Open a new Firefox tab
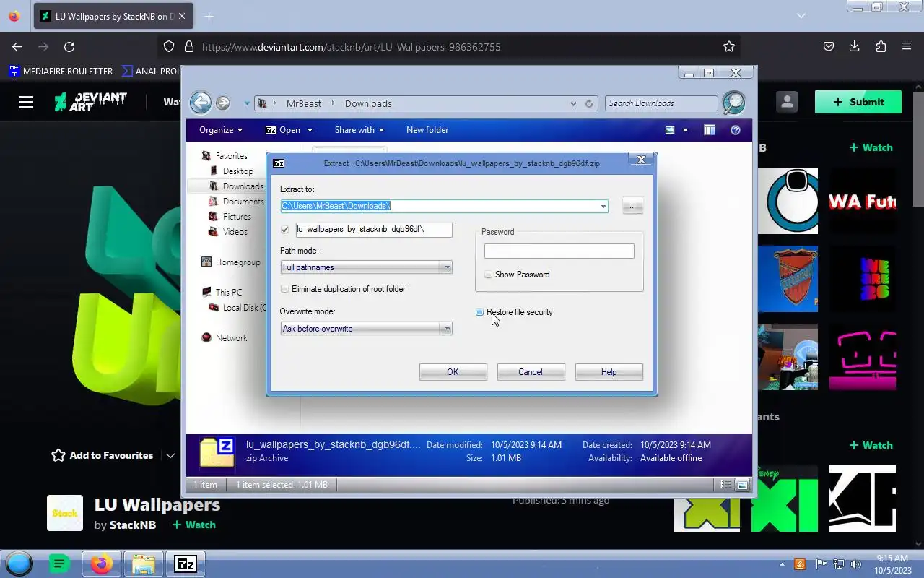The image size is (924, 578). click(x=209, y=16)
